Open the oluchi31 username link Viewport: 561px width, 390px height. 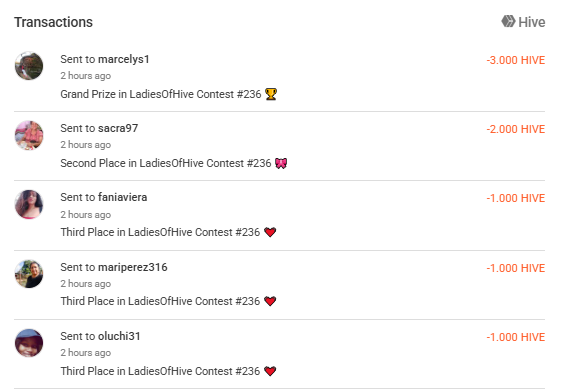point(119,336)
